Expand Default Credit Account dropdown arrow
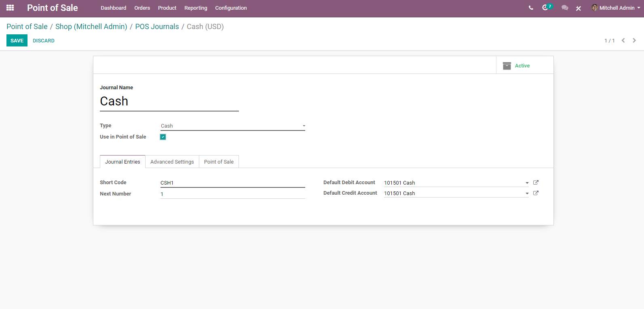Image resolution: width=644 pixels, height=309 pixels. point(527,193)
